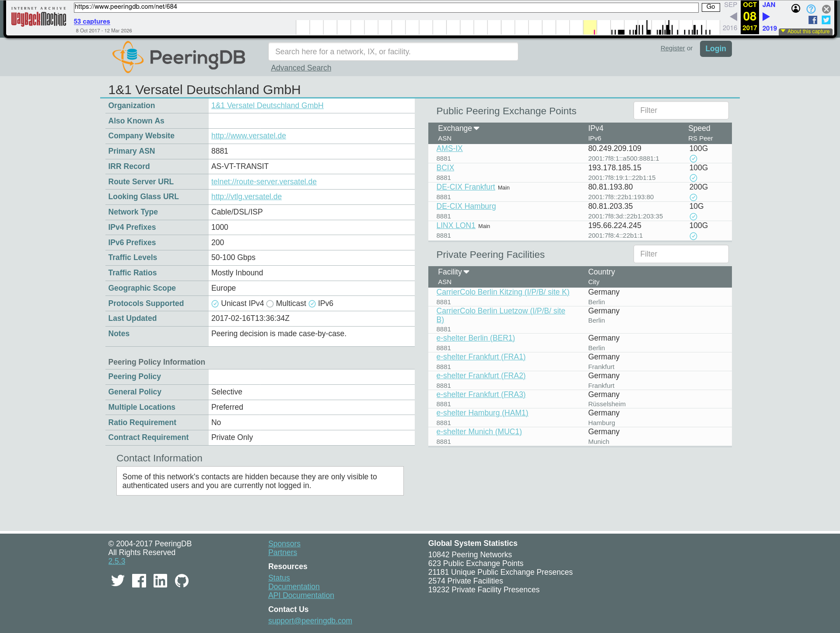Click the Public Peering Exchange Points filter field
Image resolution: width=840 pixels, height=633 pixels.
pos(681,110)
